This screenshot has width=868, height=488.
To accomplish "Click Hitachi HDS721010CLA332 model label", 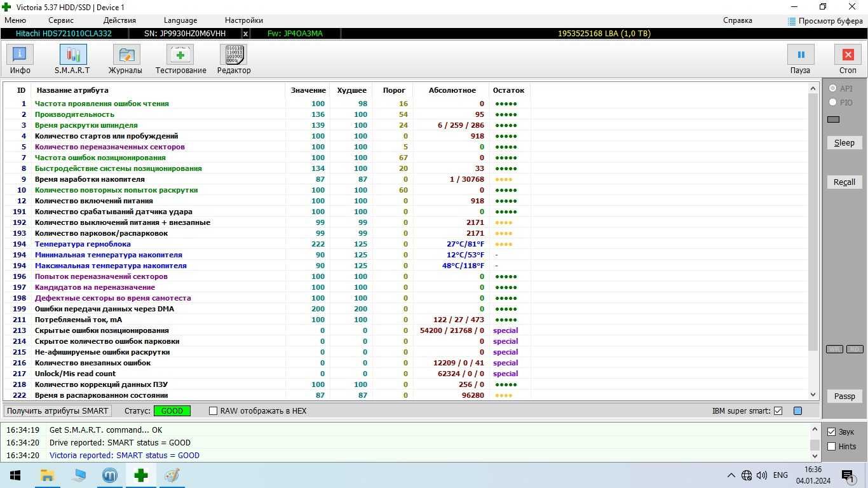I will [64, 34].
